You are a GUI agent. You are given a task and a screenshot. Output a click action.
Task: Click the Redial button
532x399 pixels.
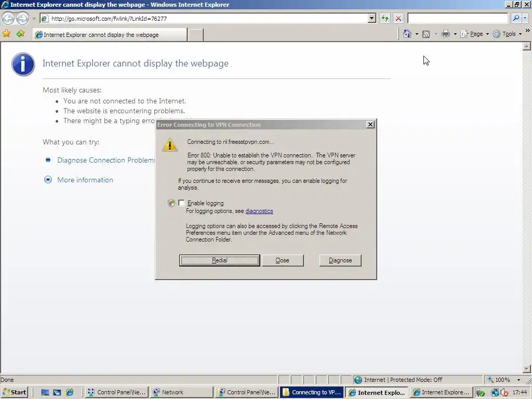220,260
